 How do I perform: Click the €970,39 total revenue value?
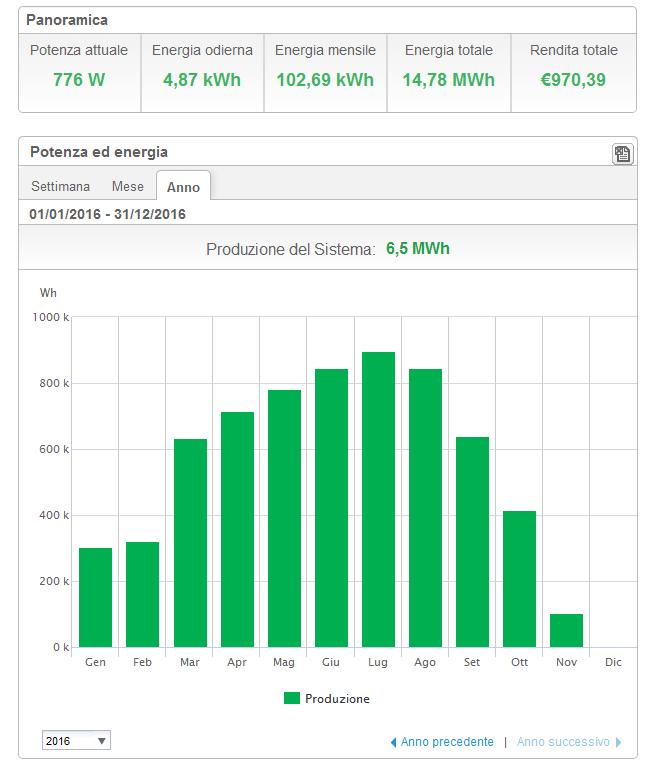coord(573,79)
